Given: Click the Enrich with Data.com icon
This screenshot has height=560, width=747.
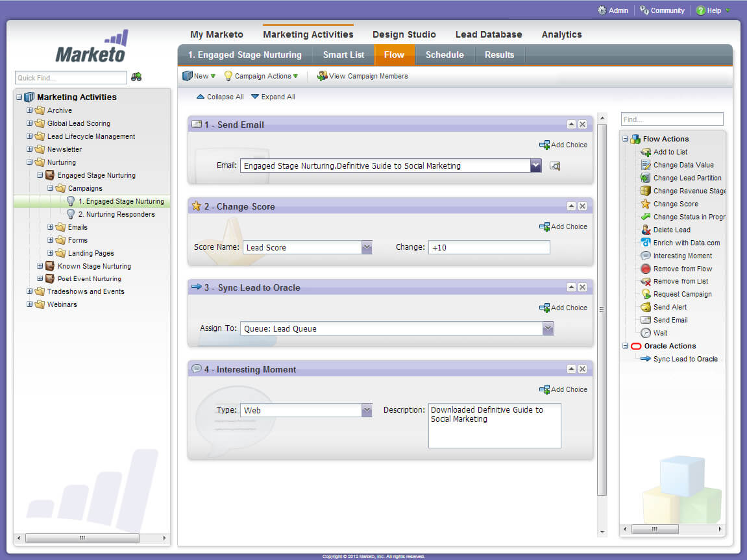Looking at the screenshot, I should pos(646,243).
